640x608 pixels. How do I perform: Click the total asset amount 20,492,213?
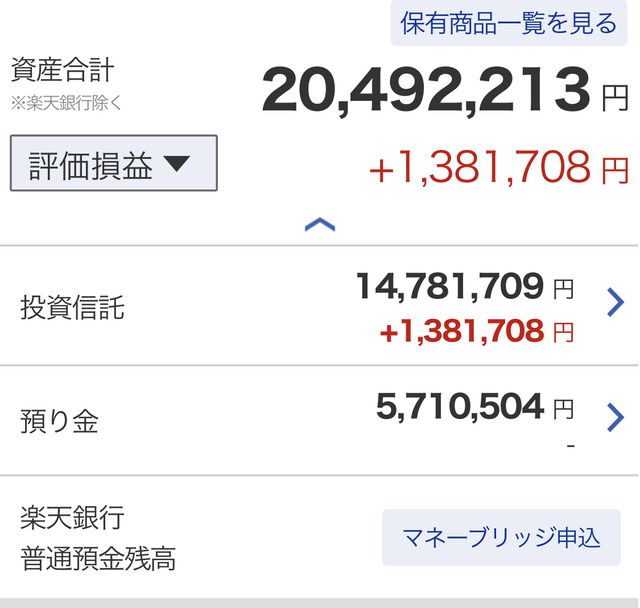click(x=427, y=91)
